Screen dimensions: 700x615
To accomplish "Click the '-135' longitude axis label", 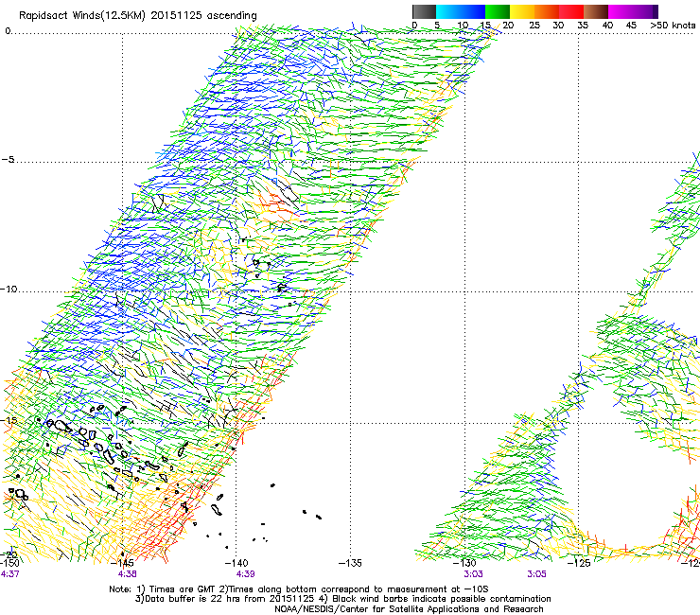I will (x=350, y=563).
